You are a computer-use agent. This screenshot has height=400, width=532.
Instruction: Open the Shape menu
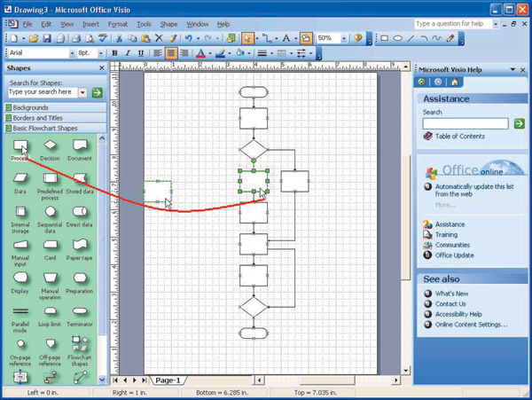click(x=168, y=24)
